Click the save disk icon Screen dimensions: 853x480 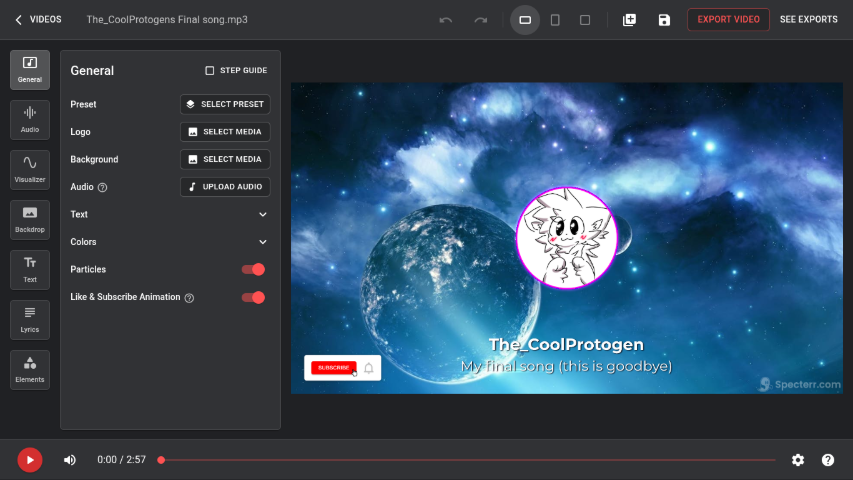pos(664,20)
